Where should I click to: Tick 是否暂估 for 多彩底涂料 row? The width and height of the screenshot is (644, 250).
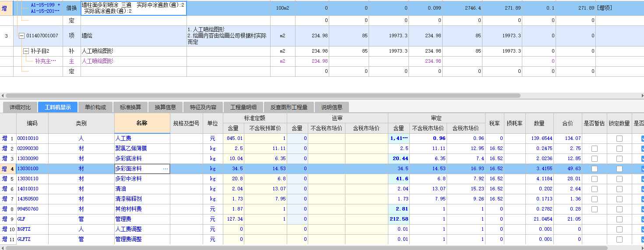(594, 159)
